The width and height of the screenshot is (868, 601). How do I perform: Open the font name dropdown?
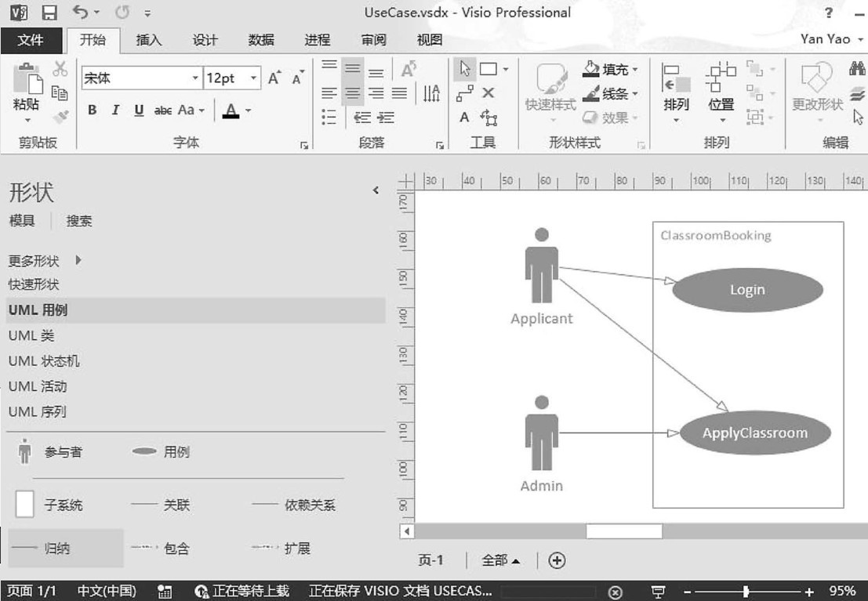pos(195,78)
